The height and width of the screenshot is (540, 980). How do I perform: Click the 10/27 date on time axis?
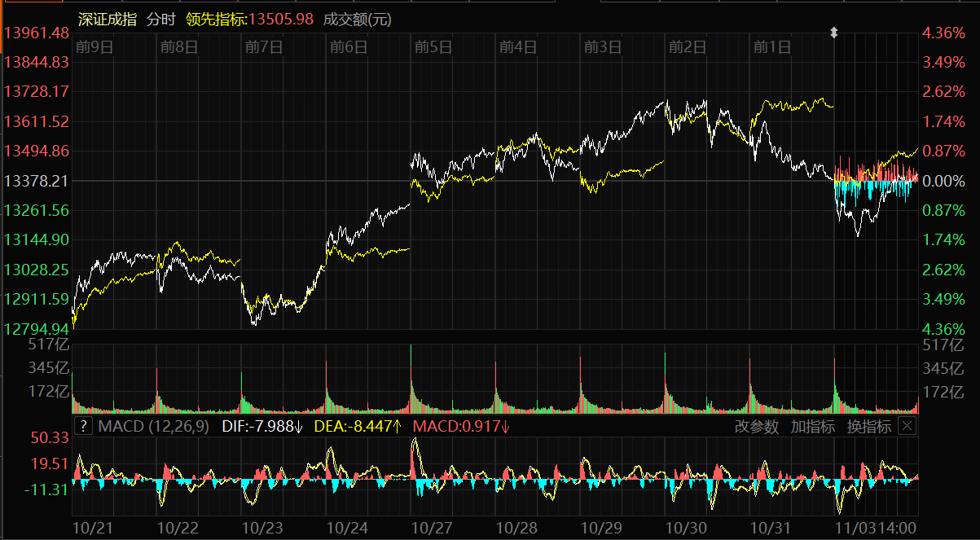coord(433,528)
